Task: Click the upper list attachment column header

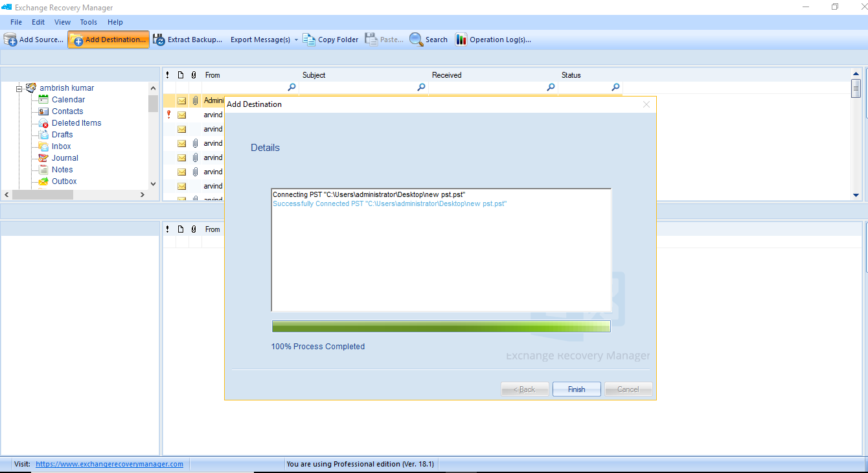Action: point(194,75)
